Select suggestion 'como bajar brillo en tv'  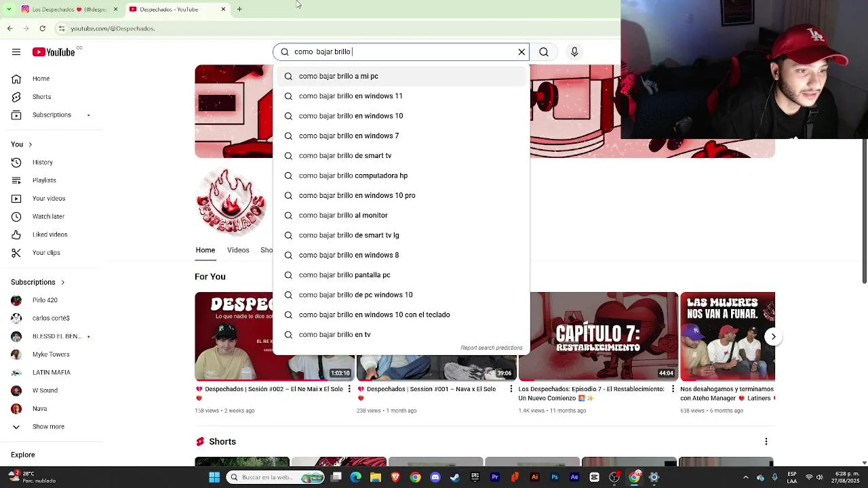[401, 335]
